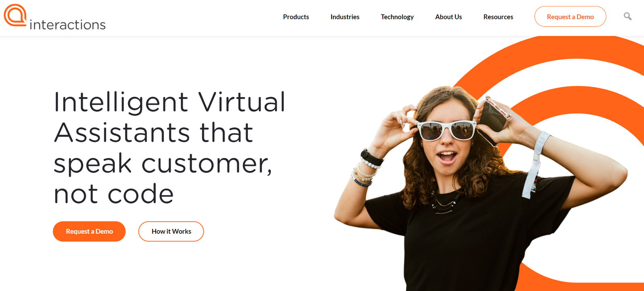This screenshot has width=644, height=291.
Task: Click the solid orange Request a Demo button
Action: (x=89, y=231)
